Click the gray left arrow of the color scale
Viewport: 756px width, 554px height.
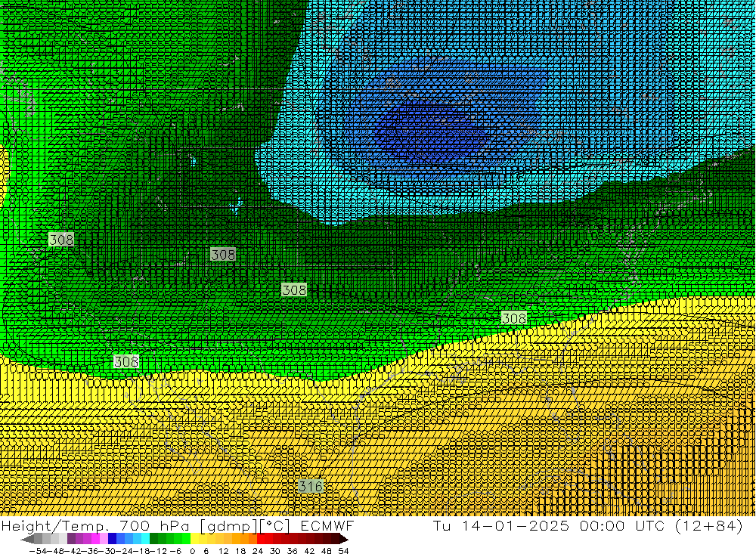(x=27, y=540)
